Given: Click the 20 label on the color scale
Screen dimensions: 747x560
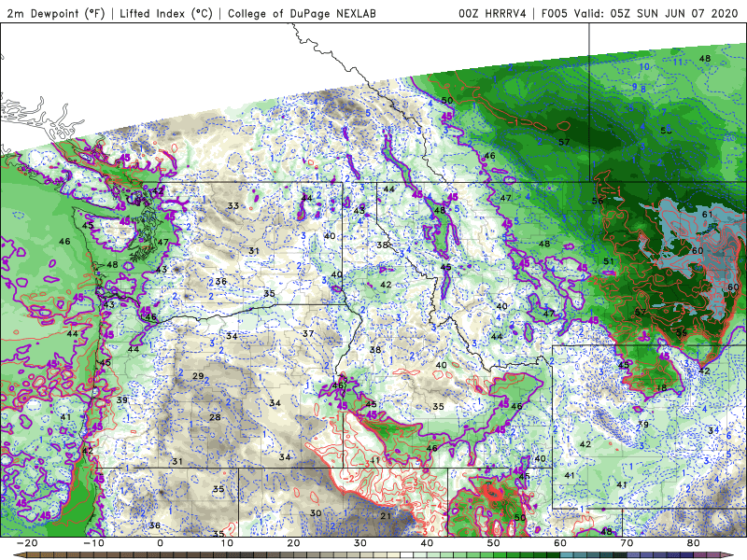Looking at the screenshot, I should pos(293,543).
